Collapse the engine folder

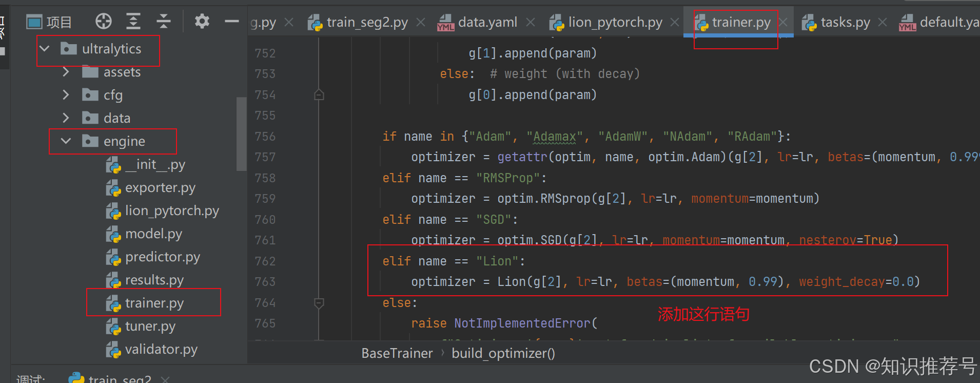(66, 141)
